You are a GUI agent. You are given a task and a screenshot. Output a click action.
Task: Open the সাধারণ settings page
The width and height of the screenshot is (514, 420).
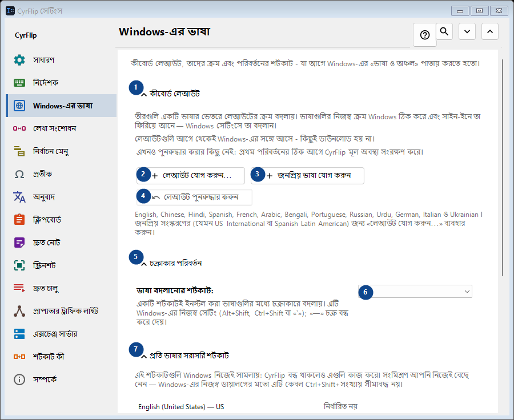click(x=61, y=60)
